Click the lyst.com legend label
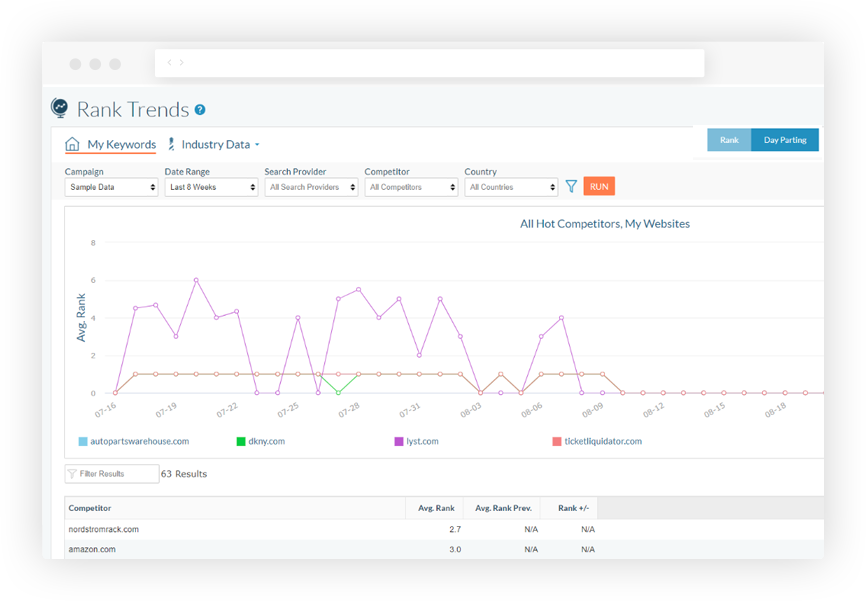Viewport: 866px width, 601px height. tap(423, 441)
